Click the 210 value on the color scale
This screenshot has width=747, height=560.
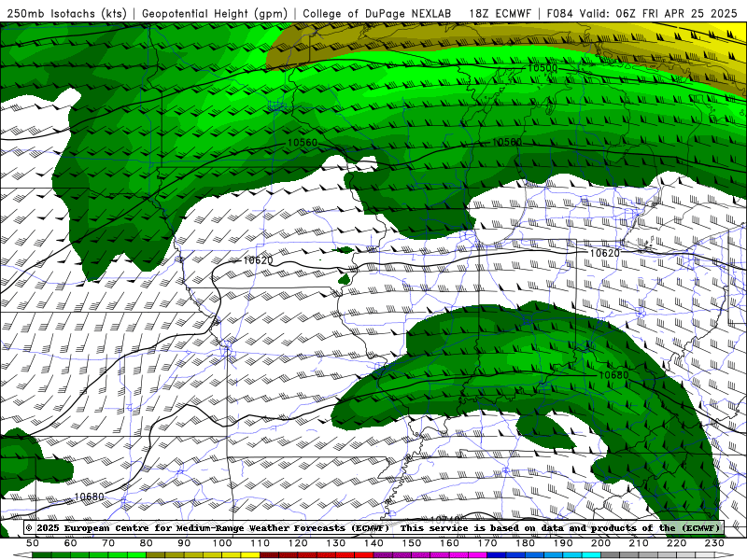[639, 543]
